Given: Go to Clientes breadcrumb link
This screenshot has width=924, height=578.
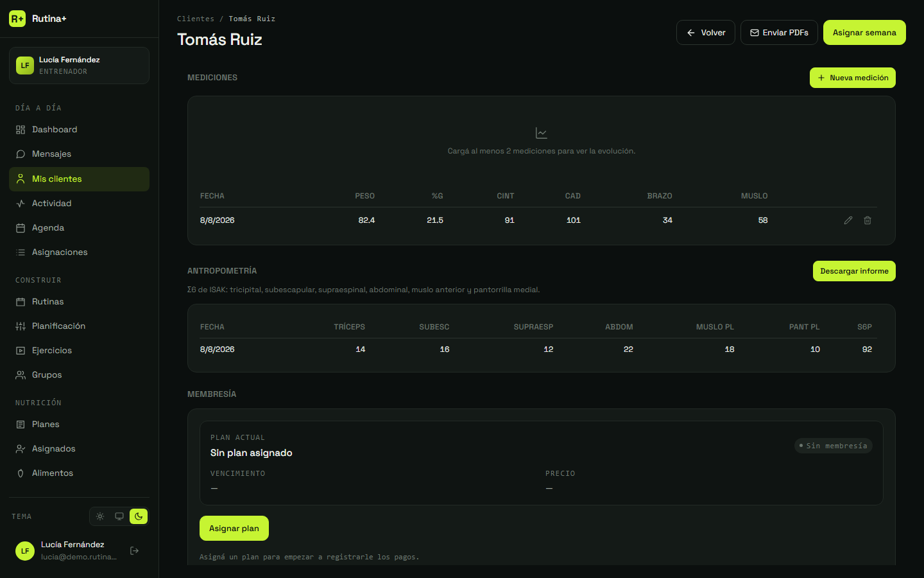Looking at the screenshot, I should coord(196,19).
